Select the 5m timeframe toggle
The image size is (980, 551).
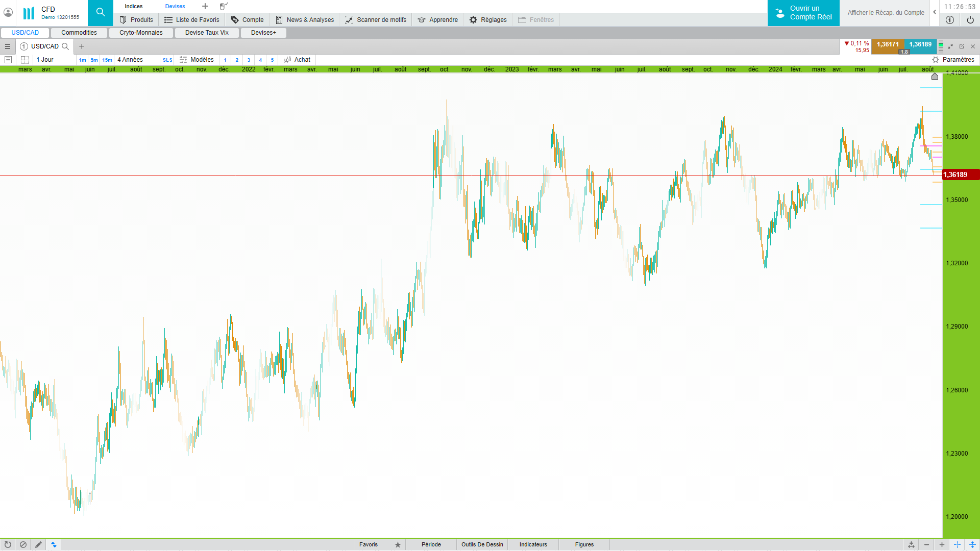pos(94,60)
